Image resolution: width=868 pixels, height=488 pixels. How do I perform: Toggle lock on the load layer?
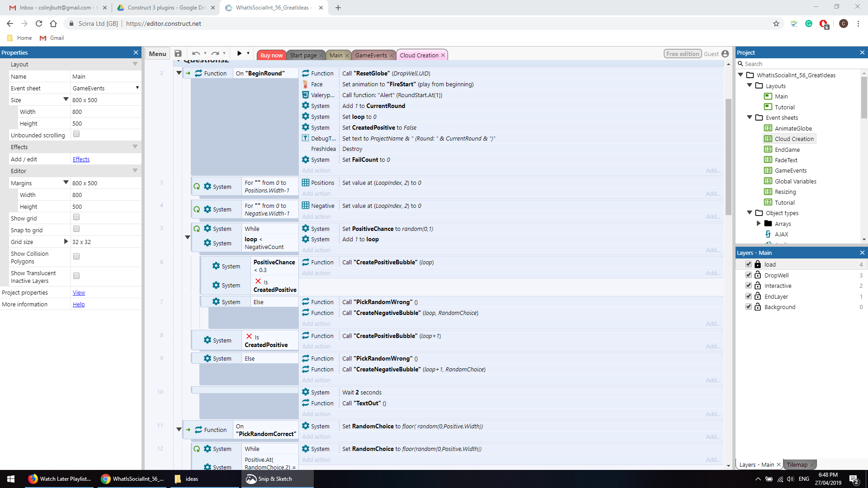point(758,264)
